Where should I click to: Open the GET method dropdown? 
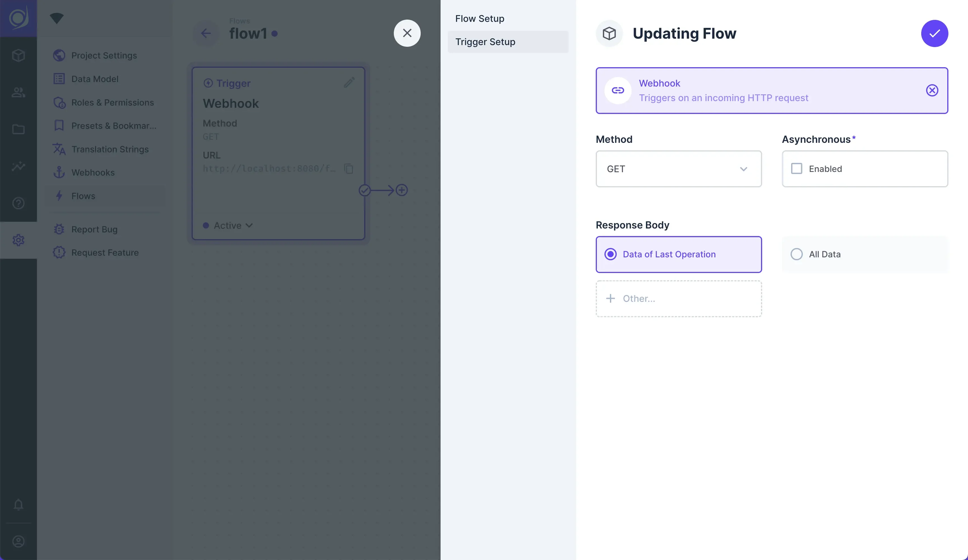[678, 169]
